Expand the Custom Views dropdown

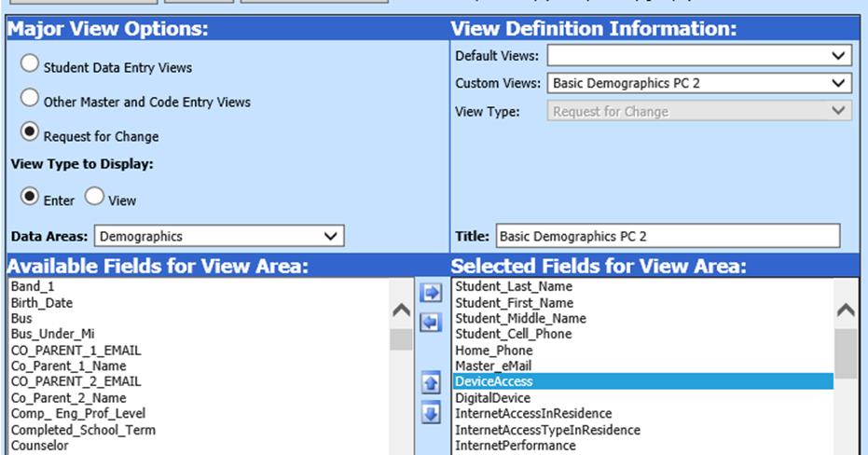point(699,83)
